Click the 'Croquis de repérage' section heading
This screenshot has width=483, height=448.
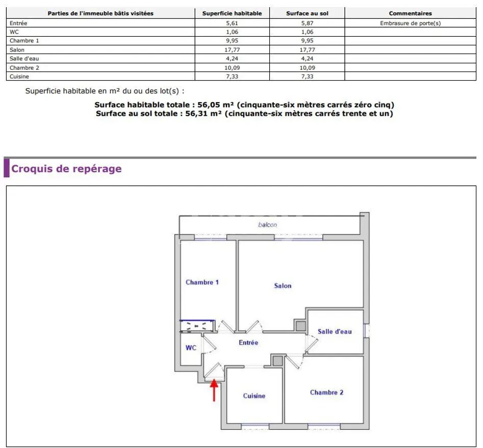click(x=66, y=168)
